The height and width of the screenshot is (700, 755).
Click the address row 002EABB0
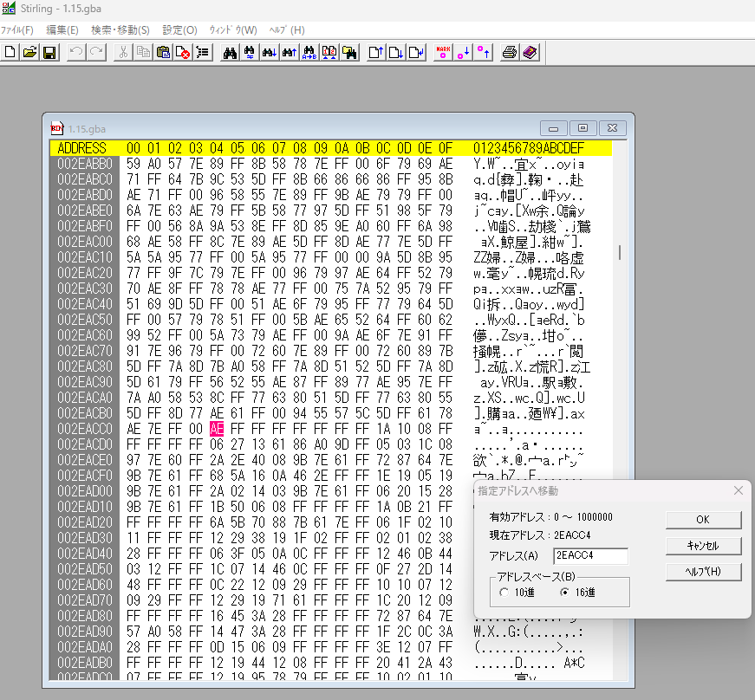[x=85, y=164]
